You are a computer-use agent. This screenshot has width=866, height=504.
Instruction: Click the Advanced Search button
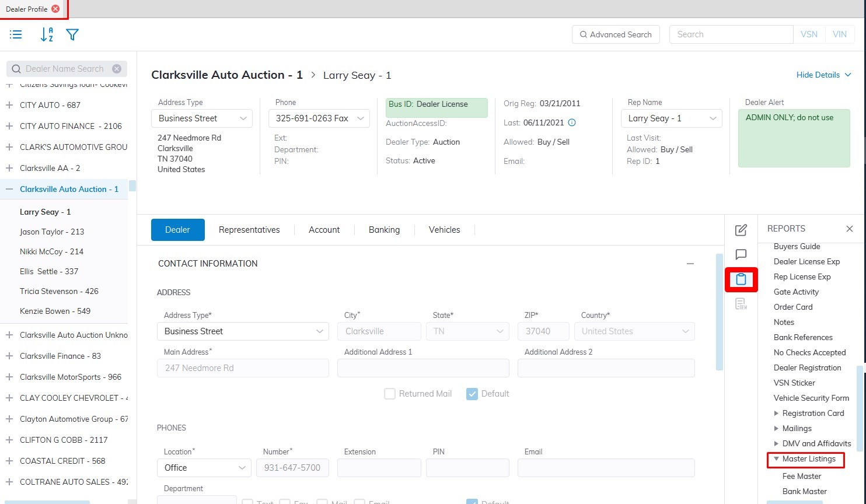pos(616,34)
